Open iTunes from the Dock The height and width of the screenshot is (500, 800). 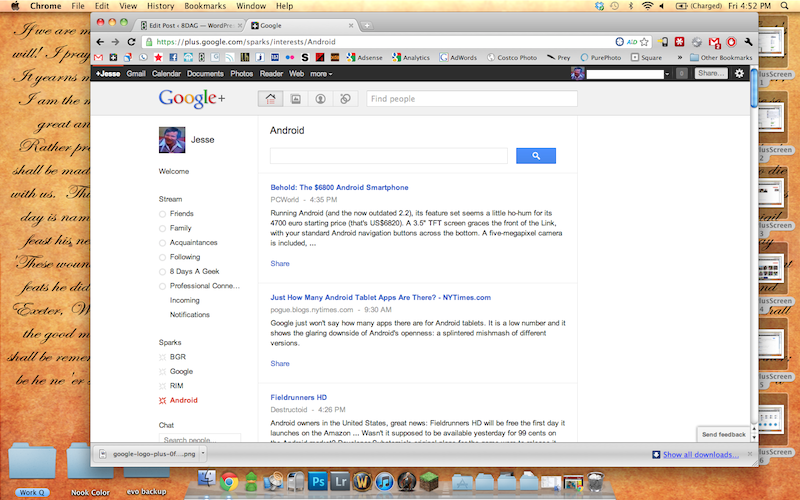pyautogui.click(x=384, y=481)
